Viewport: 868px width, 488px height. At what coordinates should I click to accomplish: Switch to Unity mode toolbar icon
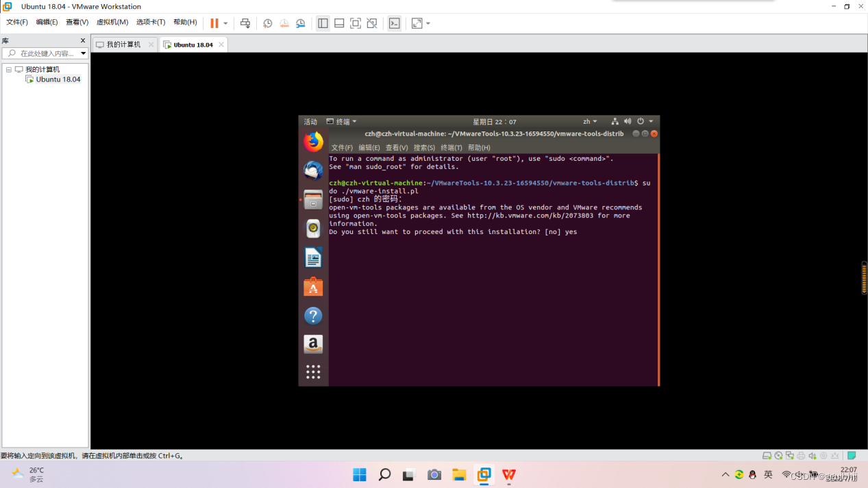tap(372, 23)
